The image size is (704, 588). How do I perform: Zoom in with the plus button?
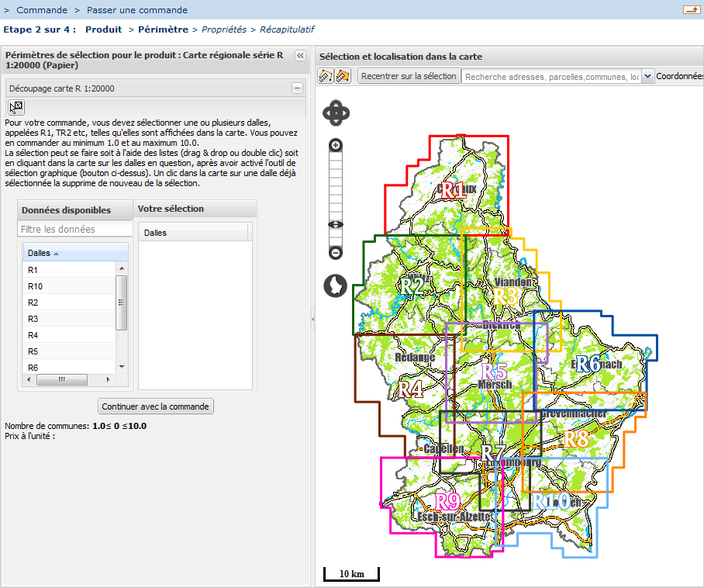click(x=336, y=145)
